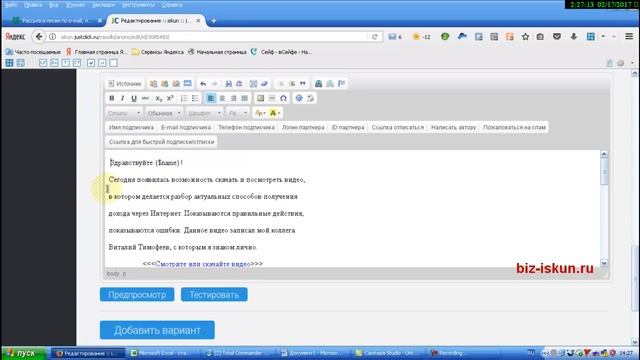
Task: Open Pocket icon in browser toolbar
Action: click(557, 37)
